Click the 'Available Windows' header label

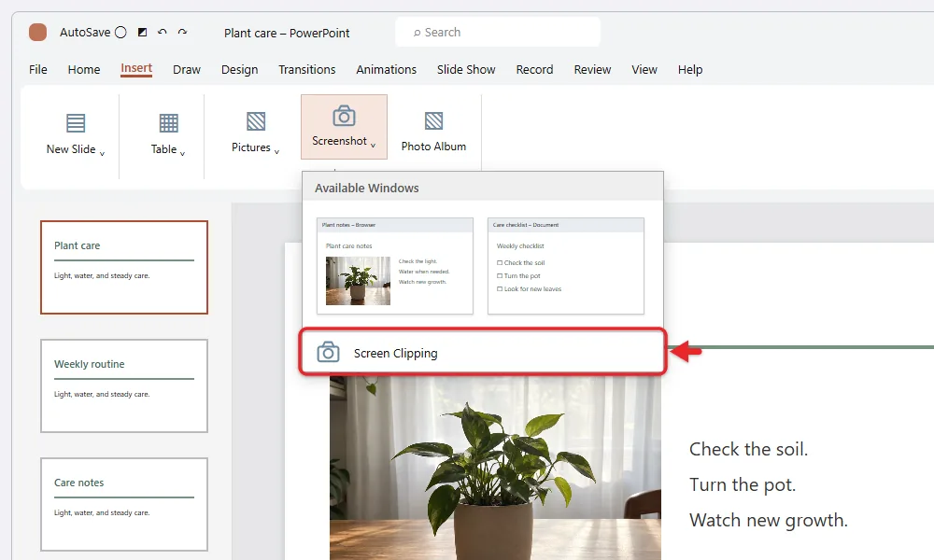[x=366, y=188]
